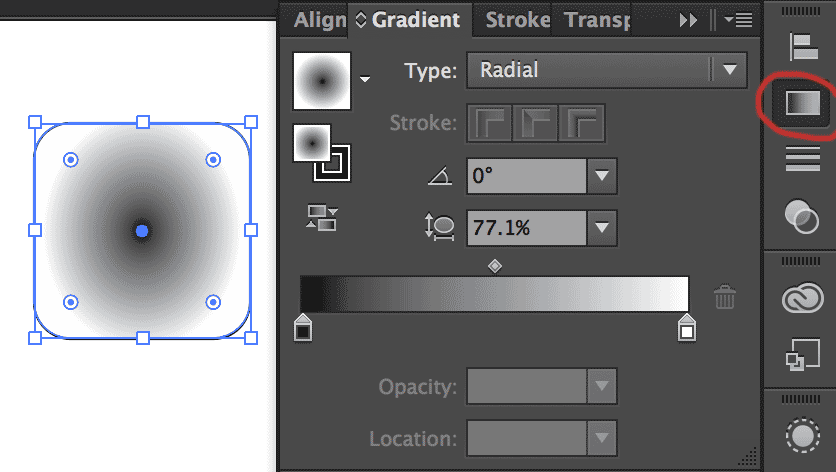Viewport: 836px width, 472px height.
Task: Switch to the Align tab
Action: [318, 19]
